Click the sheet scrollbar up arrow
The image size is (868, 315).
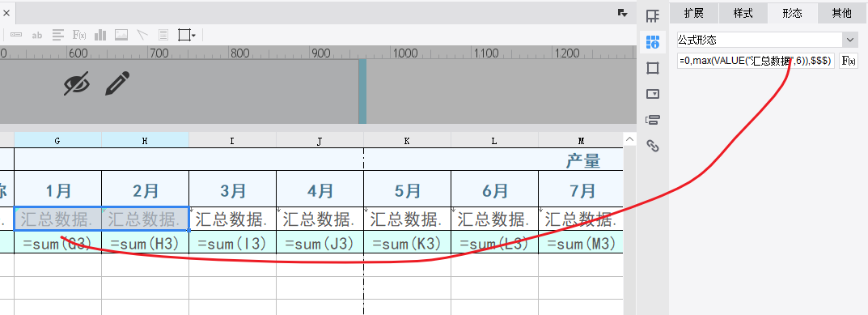(630, 140)
